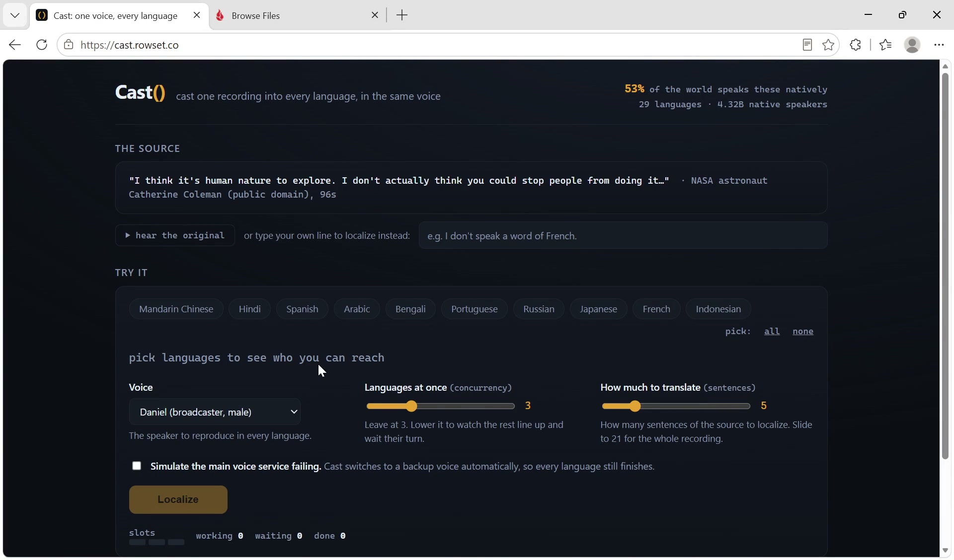Viewport: 954px width, 560px height.
Task: Open a new browser tab
Action: click(x=402, y=15)
